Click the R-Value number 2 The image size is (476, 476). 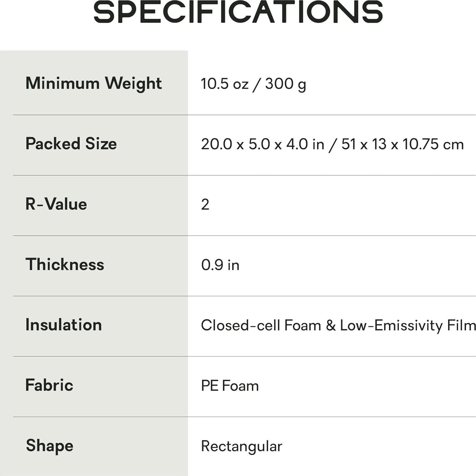tap(205, 205)
